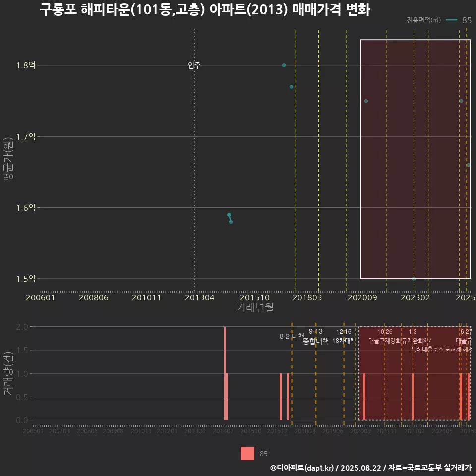Click the volume bar at 202302
This screenshot has width=476, height=476.
coord(413,397)
